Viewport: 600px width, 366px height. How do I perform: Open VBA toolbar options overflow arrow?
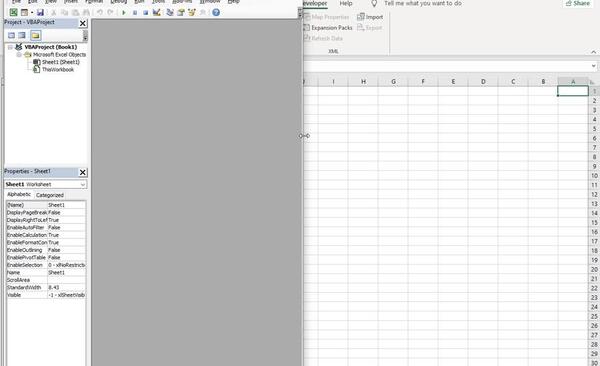[x=300, y=13]
